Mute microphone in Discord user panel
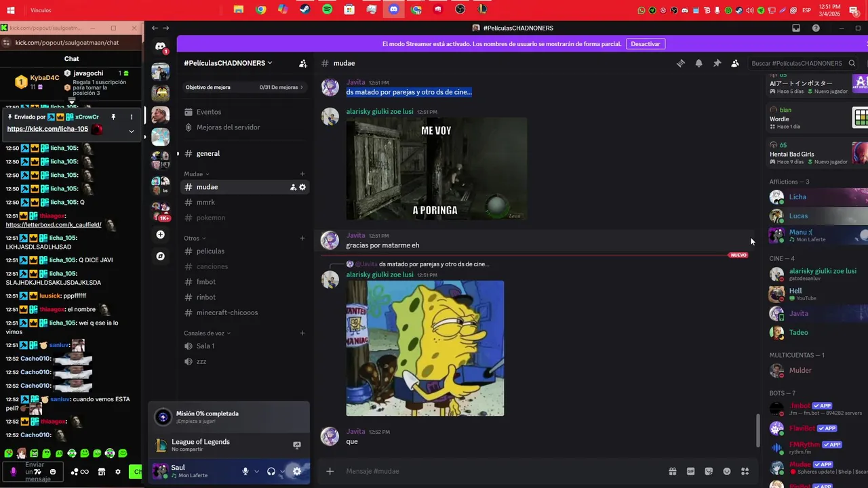 245,471
